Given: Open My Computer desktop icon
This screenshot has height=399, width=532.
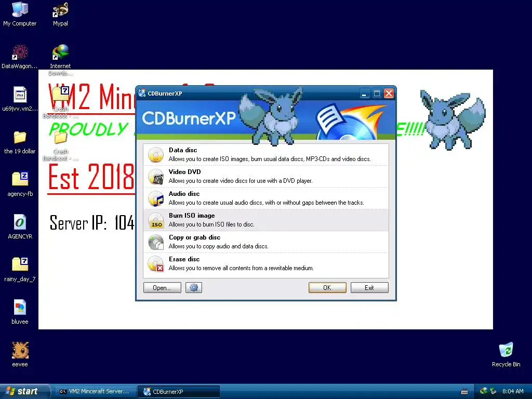Looking at the screenshot, I should [20, 9].
